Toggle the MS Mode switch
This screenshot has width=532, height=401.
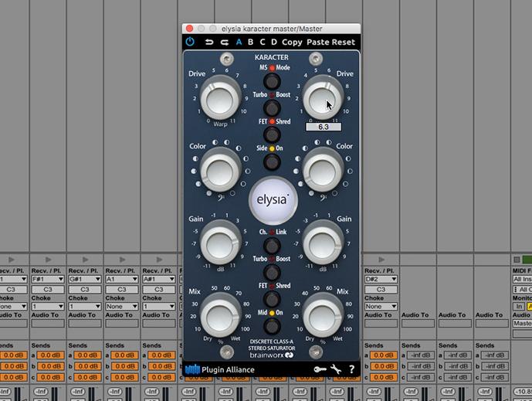click(x=271, y=81)
